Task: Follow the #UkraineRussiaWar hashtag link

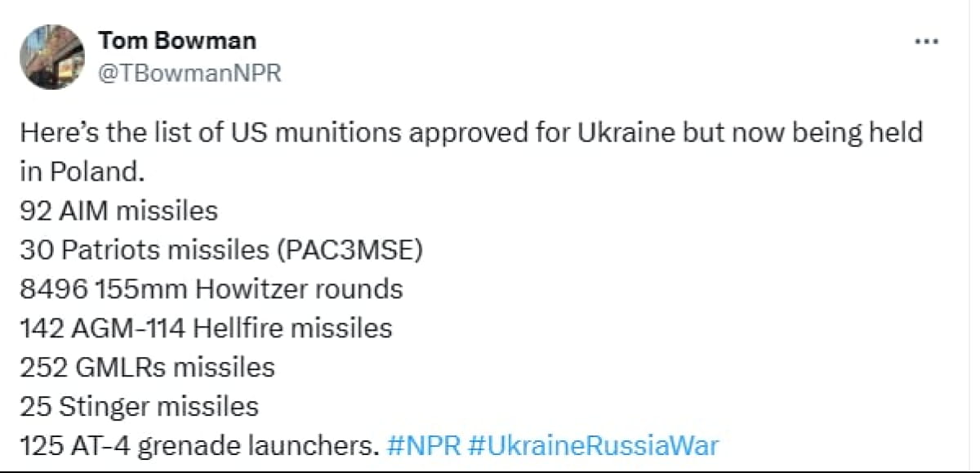Action: tap(595, 445)
